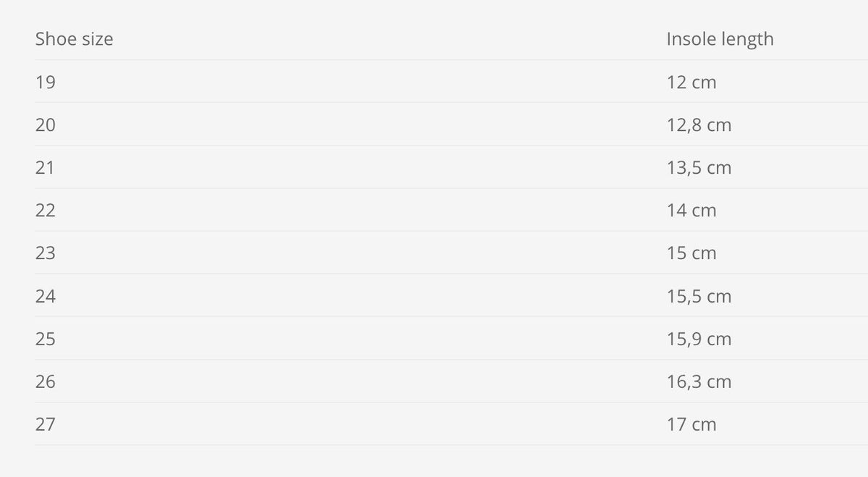Click the "Insole length" column header
This screenshot has height=477, width=868.
(x=720, y=39)
